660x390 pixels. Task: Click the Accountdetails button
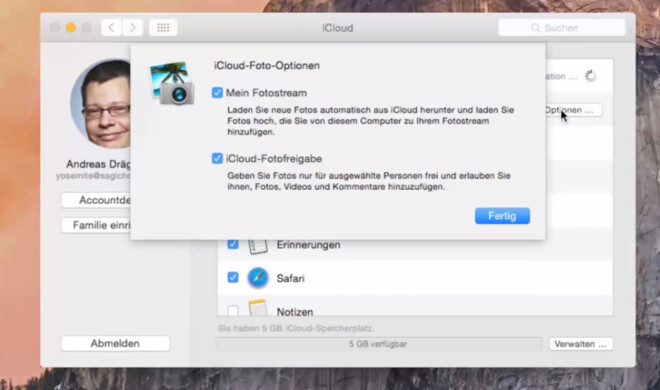pyautogui.click(x=96, y=200)
